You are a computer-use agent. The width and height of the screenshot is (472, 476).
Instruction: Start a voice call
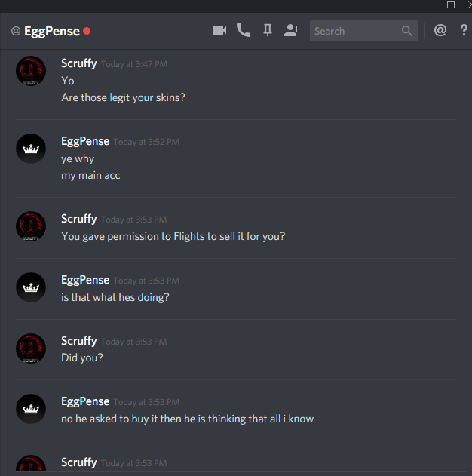(244, 30)
